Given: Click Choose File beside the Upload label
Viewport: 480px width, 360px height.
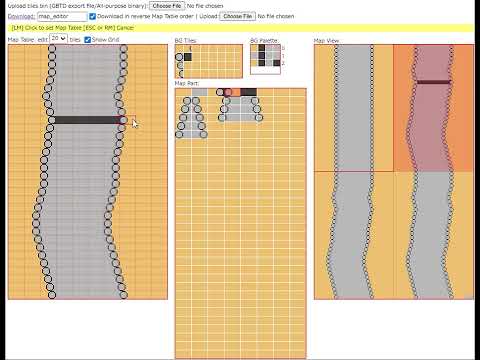Looking at the screenshot, I should tap(237, 16).
